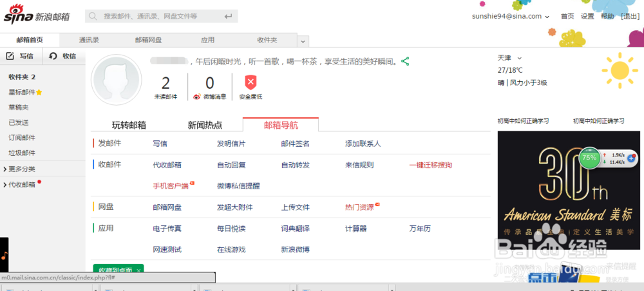The image size is (644, 291).
Task: Click 词典翻译 link
Action: (x=296, y=229)
